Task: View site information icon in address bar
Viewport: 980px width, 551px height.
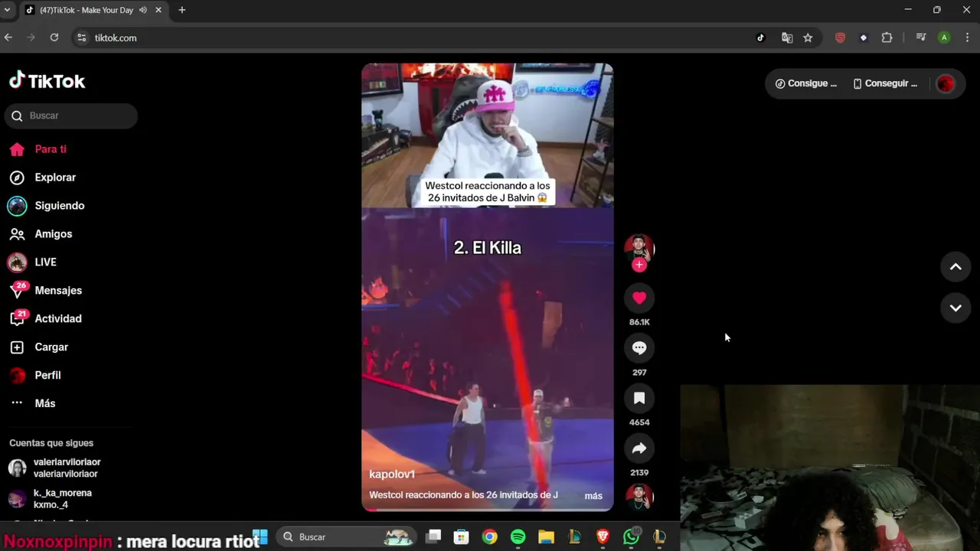Action: pyautogui.click(x=82, y=37)
